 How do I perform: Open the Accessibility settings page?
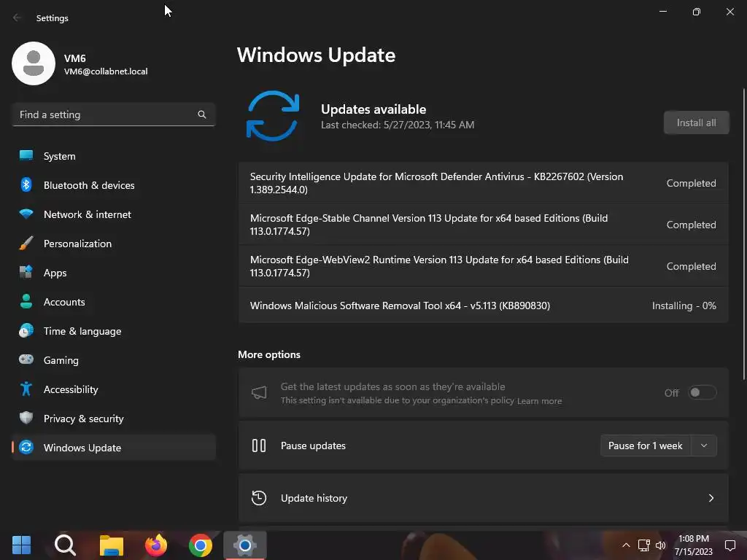pos(113,389)
